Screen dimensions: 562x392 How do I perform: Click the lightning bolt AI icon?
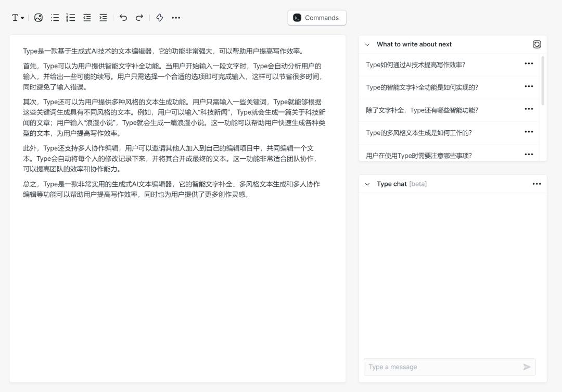coord(160,18)
